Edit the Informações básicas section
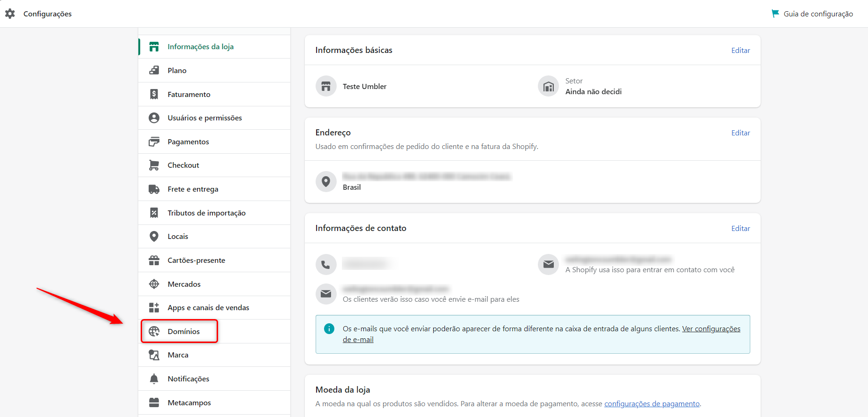The width and height of the screenshot is (868, 417). pos(740,51)
